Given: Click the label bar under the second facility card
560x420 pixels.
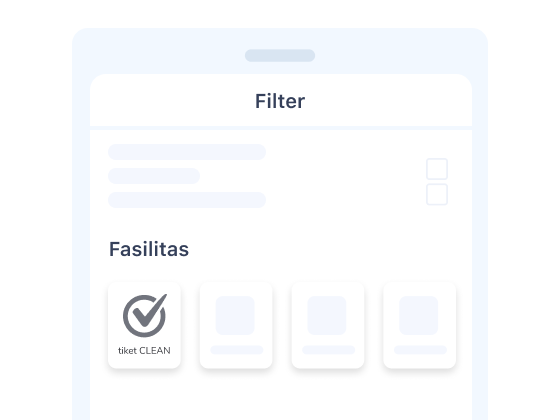Looking at the screenshot, I should (x=237, y=350).
